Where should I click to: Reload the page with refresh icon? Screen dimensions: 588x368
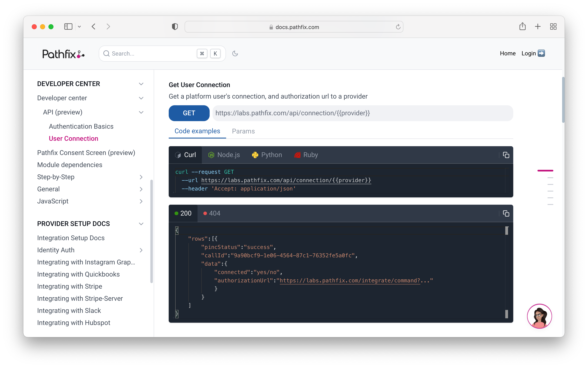point(398,27)
